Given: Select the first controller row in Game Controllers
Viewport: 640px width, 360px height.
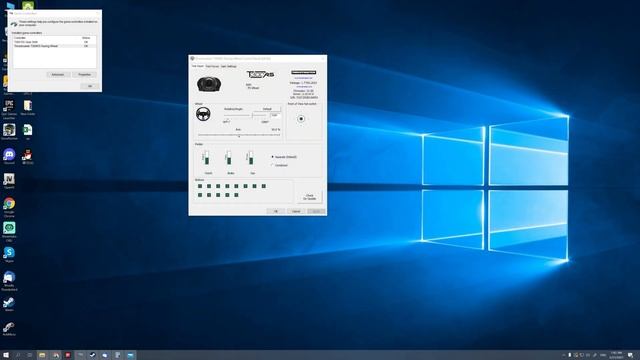Looking at the screenshot, I should pyautogui.click(x=55, y=42).
